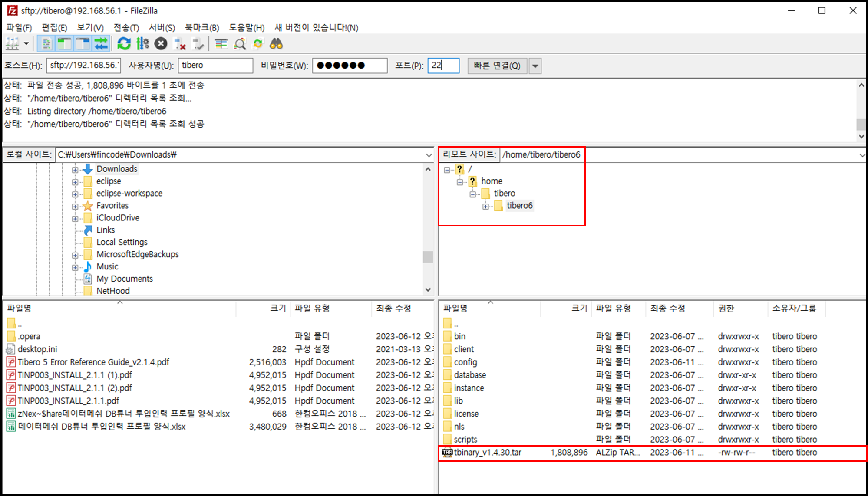Toggle transfer queue display
Image resolution: width=868 pixels, height=496 pixels.
coord(101,44)
